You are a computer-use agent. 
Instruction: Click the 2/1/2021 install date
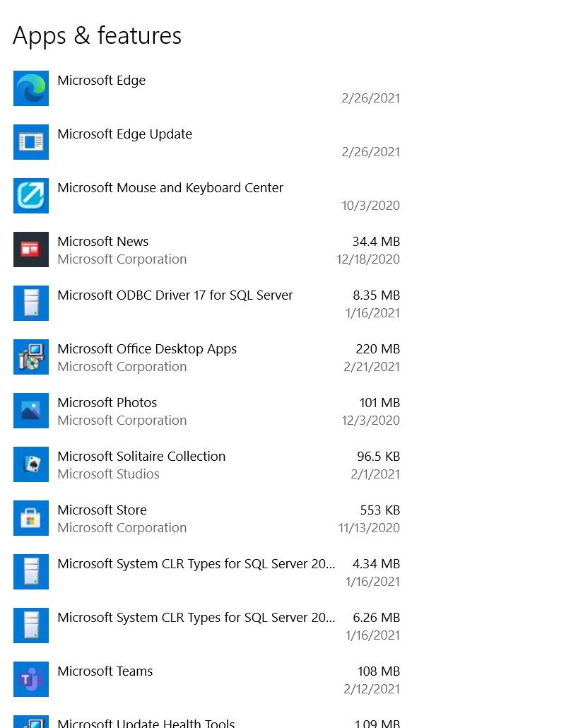375,474
